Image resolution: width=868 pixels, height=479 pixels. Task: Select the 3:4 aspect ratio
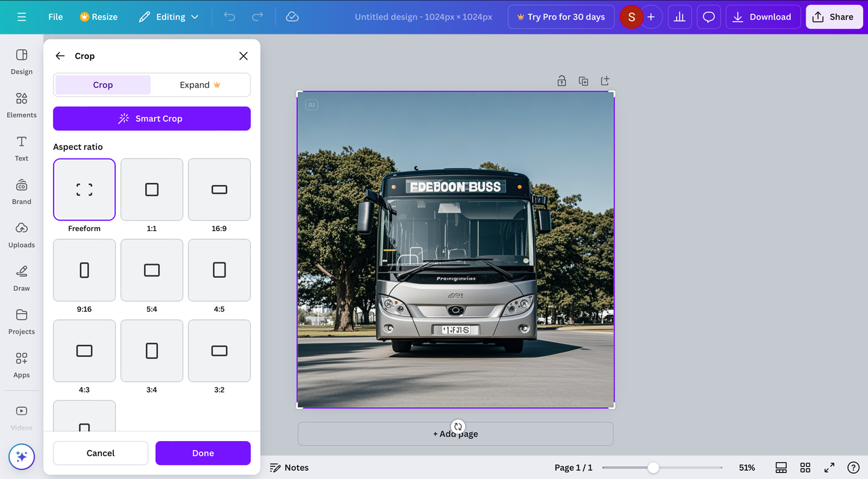[152, 351]
